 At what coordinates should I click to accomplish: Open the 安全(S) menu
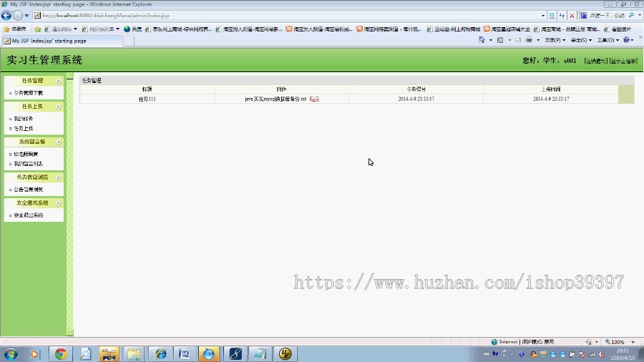[581, 40]
